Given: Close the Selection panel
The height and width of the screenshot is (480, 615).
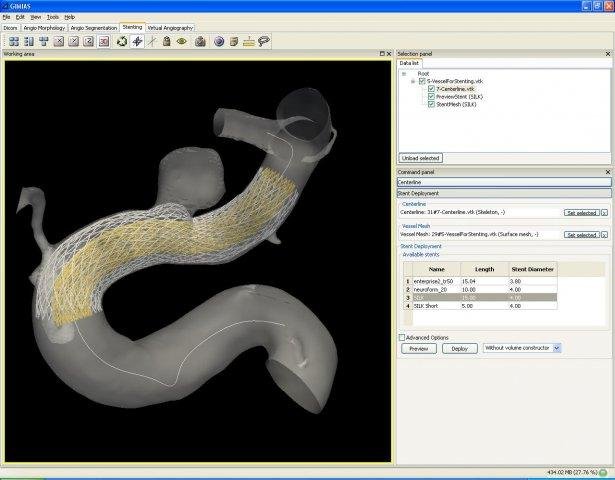Looking at the screenshot, I should click(608, 54).
